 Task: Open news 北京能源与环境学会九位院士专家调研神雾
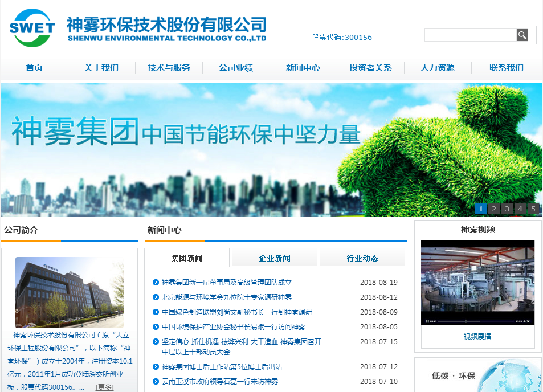pyautogui.click(x=227, y=297)
